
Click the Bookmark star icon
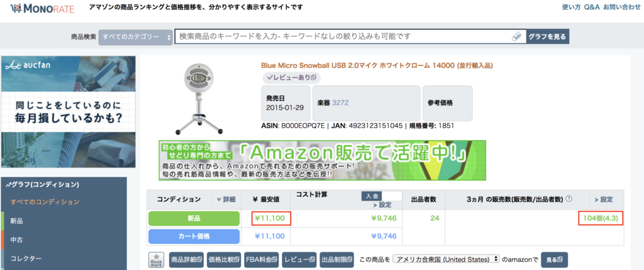point(156,260)
